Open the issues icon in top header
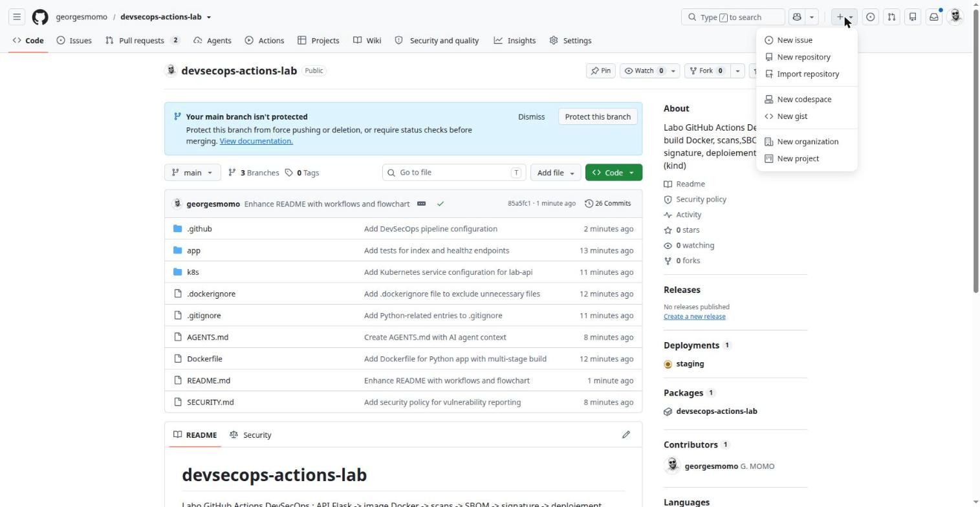The width and height of the screenshot is (980, 507). click(x=871, y=17)
